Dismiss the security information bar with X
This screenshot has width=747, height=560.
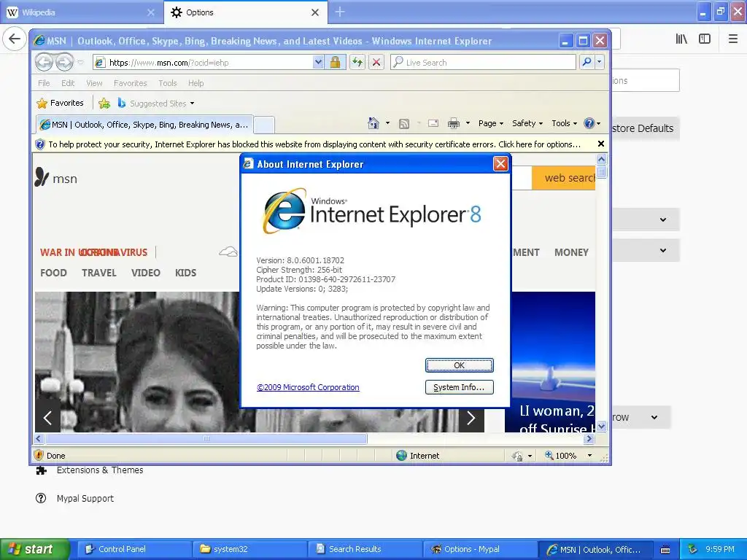[x=601, y=144]
